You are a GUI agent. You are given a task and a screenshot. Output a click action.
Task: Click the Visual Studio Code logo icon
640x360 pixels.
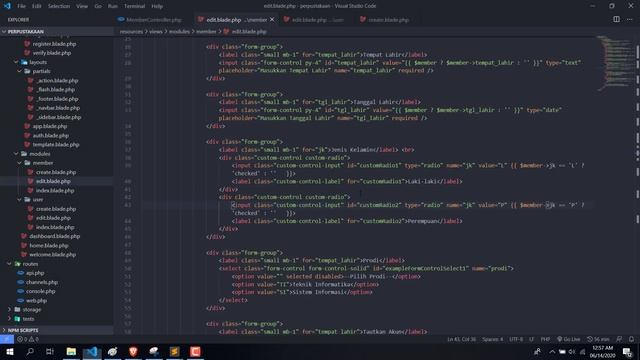point(7,6)
